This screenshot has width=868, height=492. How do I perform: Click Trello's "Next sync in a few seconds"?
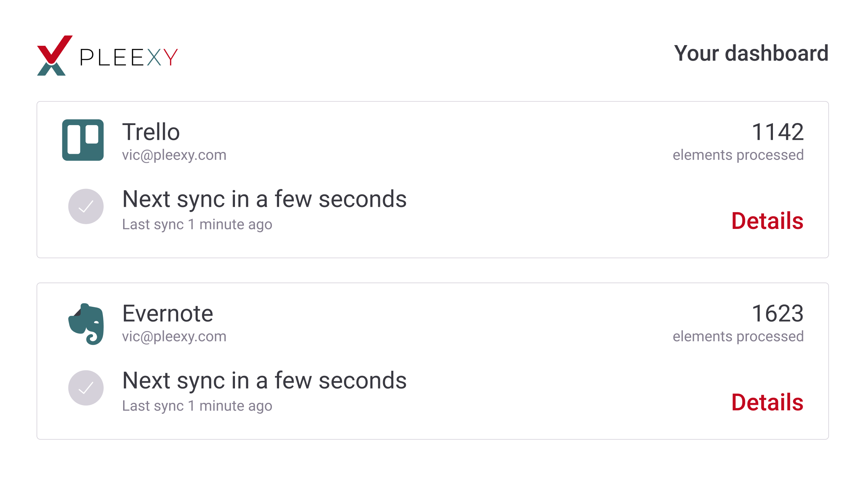pos(264,199)
